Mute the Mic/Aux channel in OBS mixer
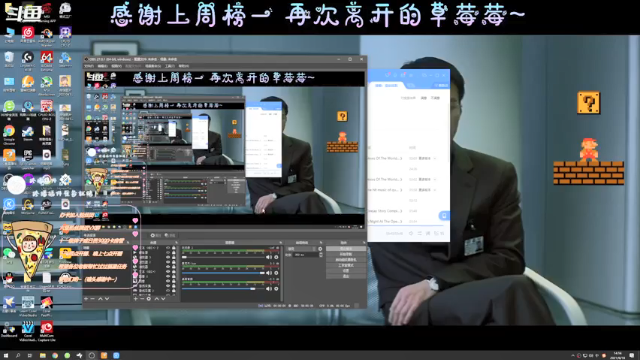640x360 pixels. pyautogui.click(x=269, y=273)
